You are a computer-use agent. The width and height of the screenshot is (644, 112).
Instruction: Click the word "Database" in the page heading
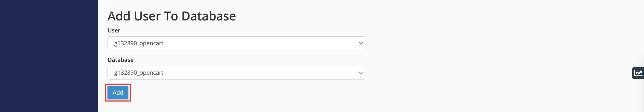click(x=209, y=16)
